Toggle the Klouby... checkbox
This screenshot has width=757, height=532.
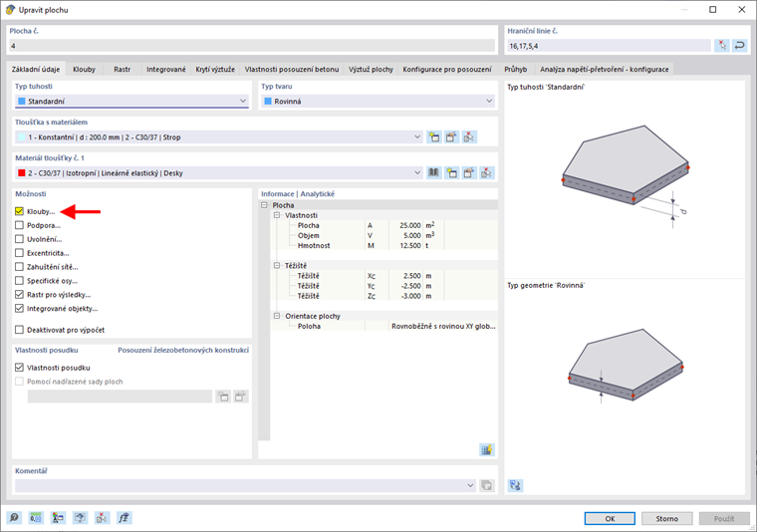(19, 211)
